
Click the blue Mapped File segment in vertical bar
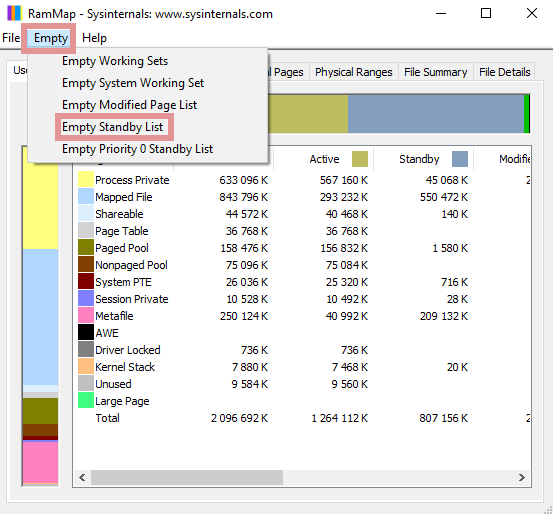[x=41, y=317]
